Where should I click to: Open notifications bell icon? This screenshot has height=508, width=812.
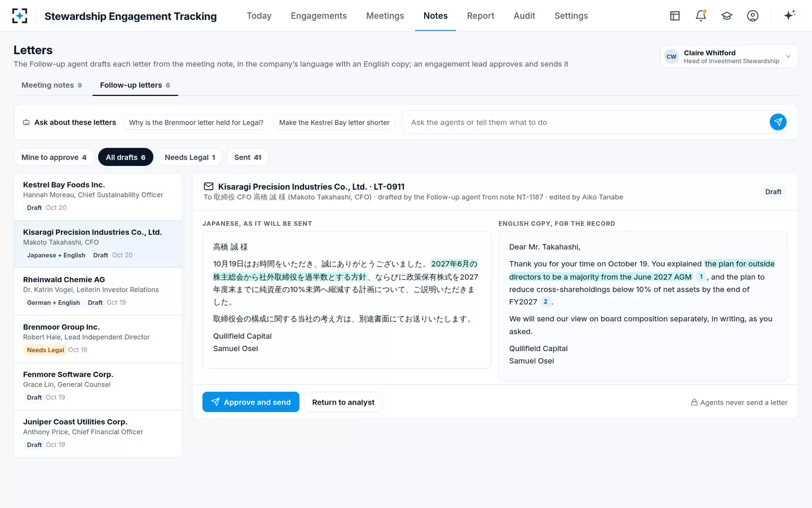pyautogui.click(x=701, y=16)
